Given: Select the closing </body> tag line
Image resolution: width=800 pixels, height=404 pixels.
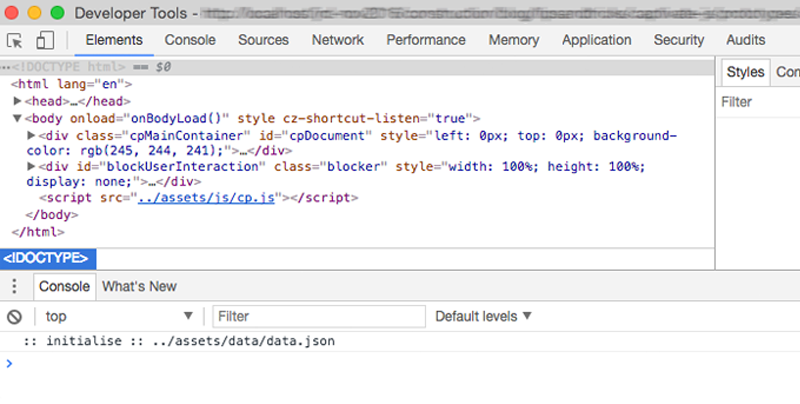Looking at the screenshot, I should click(x=52, y=215).
